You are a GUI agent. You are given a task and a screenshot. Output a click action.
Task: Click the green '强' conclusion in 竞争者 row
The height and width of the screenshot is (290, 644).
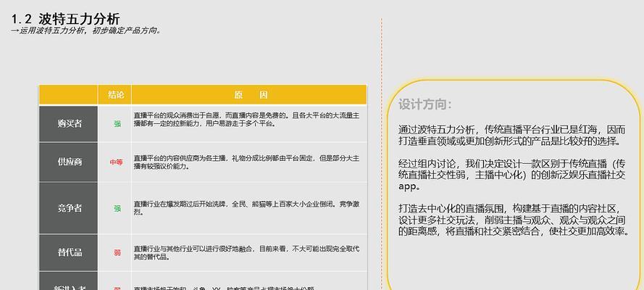[x=117, y=209]
